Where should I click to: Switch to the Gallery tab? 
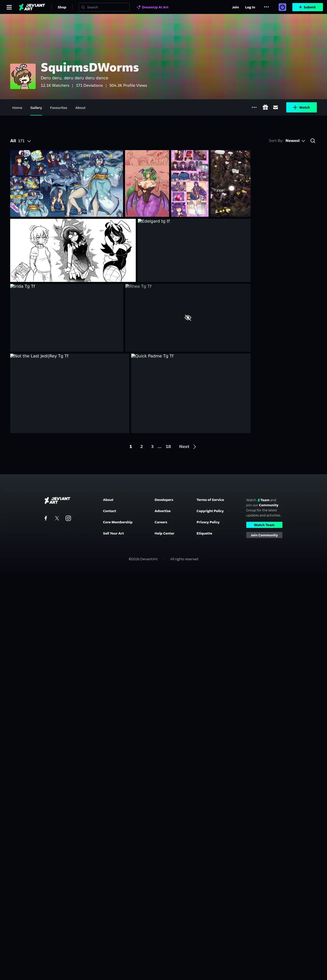[x=36, y=108]
